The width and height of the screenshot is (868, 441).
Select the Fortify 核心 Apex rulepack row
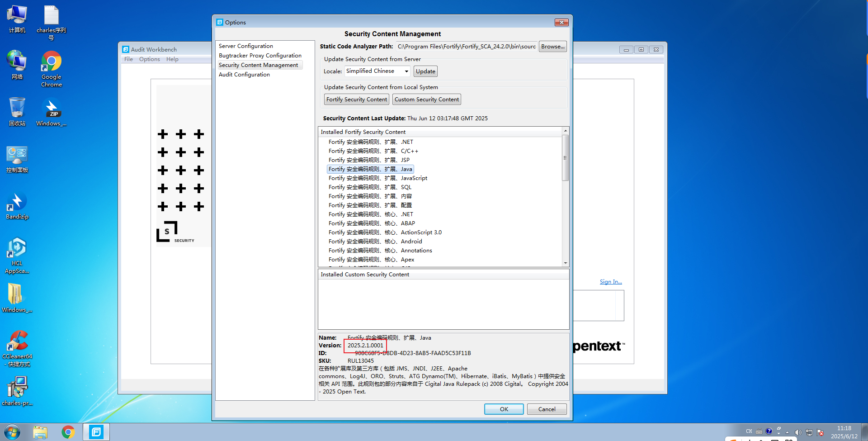click(x=371, y=260)
